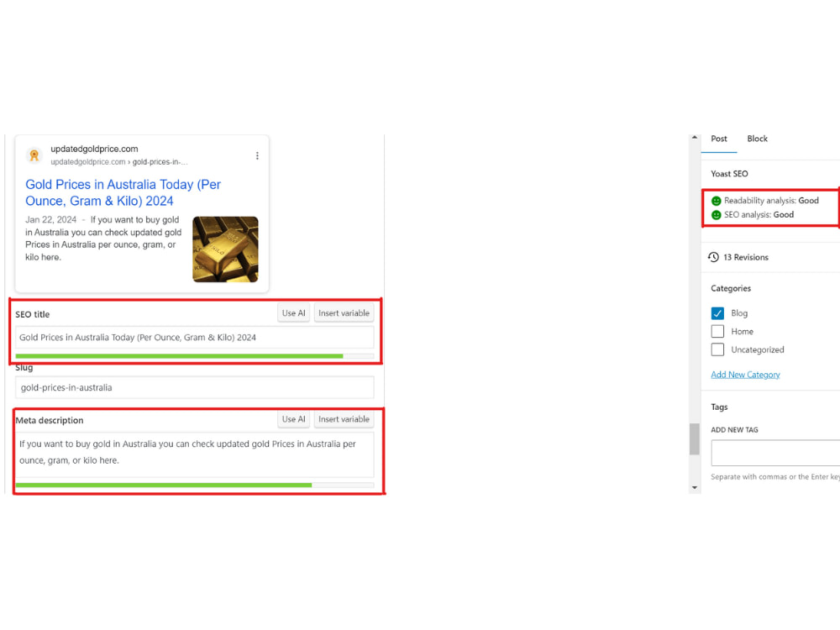Click the updatedgoldprice.com breadcrumb URL text
840x630 pixels.
click(x=119, y=162)
